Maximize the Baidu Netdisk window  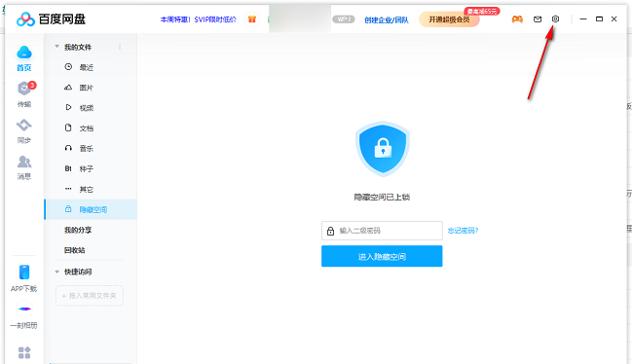click(599, 18)
